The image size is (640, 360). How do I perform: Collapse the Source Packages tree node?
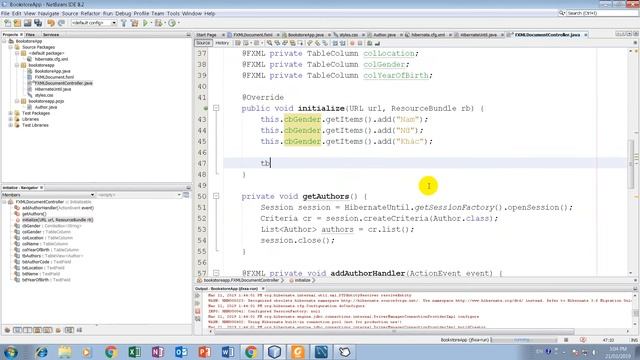[x=11, y=47]
